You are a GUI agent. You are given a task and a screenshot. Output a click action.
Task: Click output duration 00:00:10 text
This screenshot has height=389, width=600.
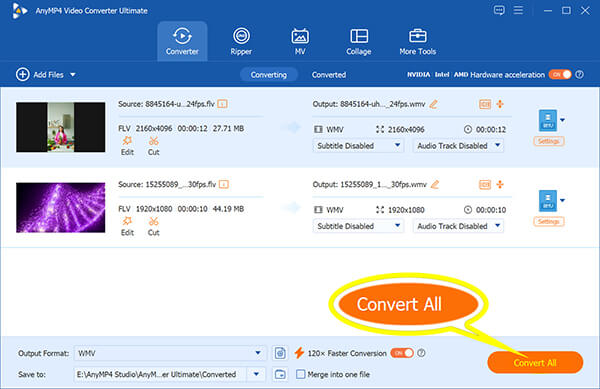491,210
